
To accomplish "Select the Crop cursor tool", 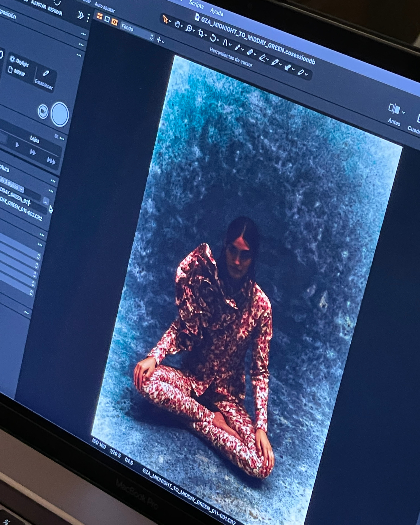I will [x=201, y=34].
